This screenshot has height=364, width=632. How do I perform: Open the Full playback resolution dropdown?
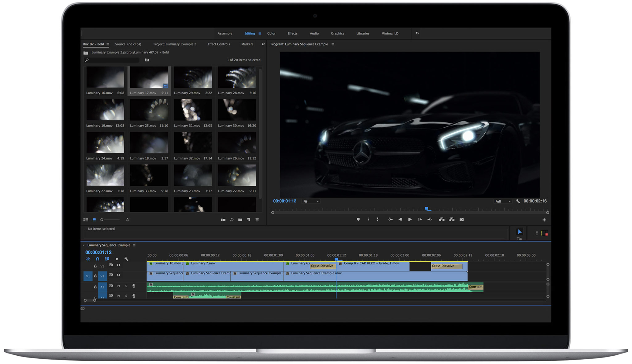point(503,201)
